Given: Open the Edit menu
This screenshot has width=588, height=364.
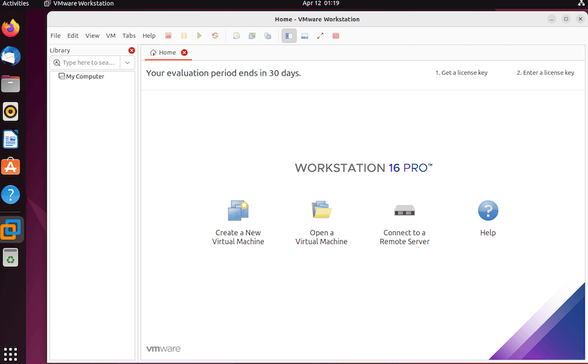Looking at the screenshot, I should (x=73, y=36).
